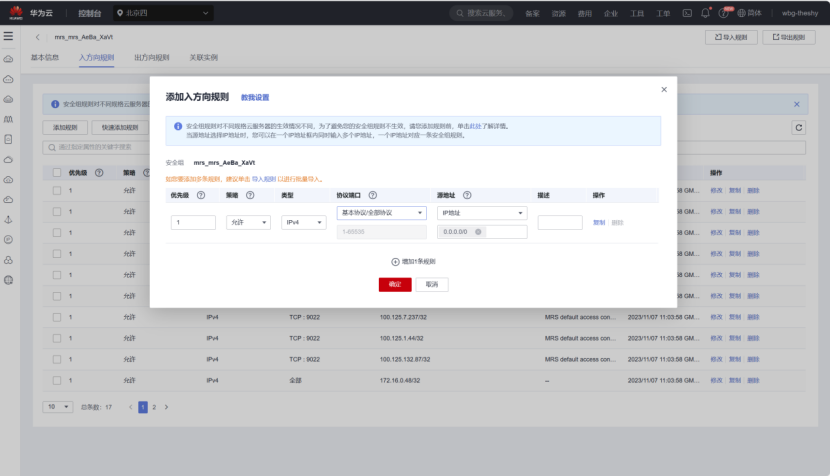Click the plus icon for 增加1条规则
This screenshot has width=831, height=476.
pos(395,262)
